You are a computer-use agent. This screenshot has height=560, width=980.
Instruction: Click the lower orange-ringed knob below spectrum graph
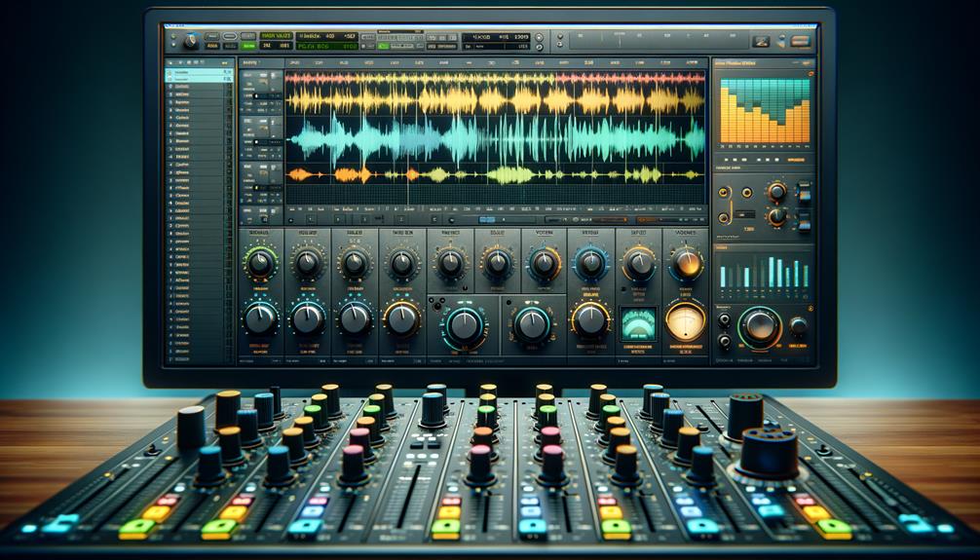[776, 216]
